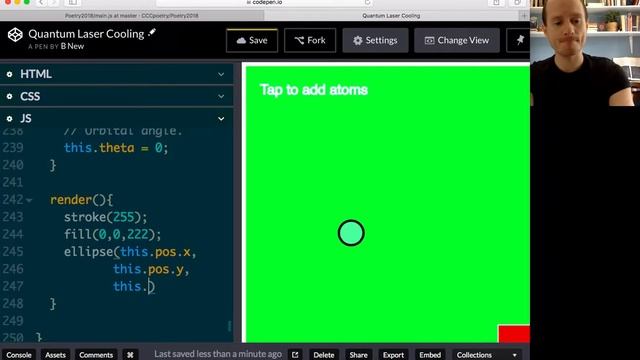
Task: Share the pen
Action: point(358,355)
